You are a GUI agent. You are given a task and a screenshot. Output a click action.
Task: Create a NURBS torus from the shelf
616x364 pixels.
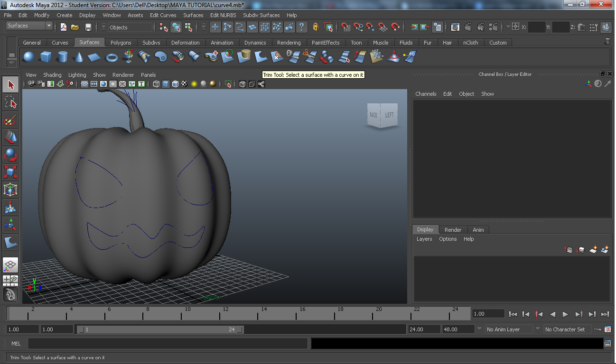click(112, 57)
